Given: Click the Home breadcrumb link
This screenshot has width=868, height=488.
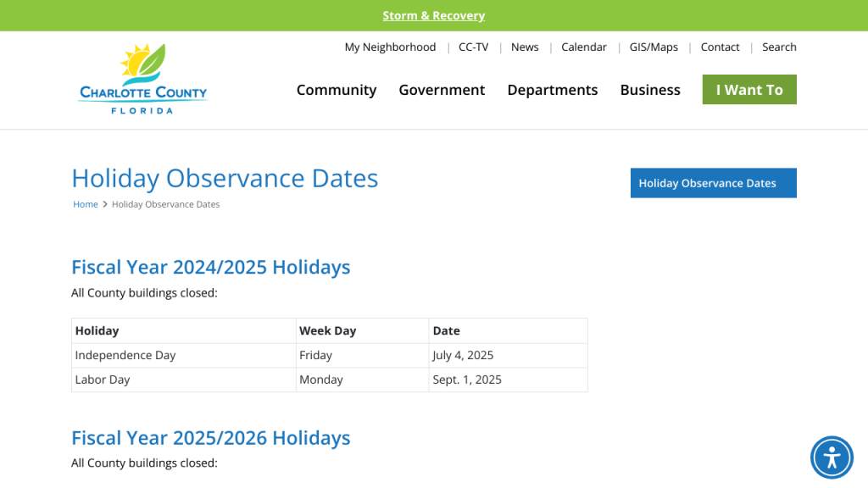Looking at the screenshot, I should (x=86, y=204).
